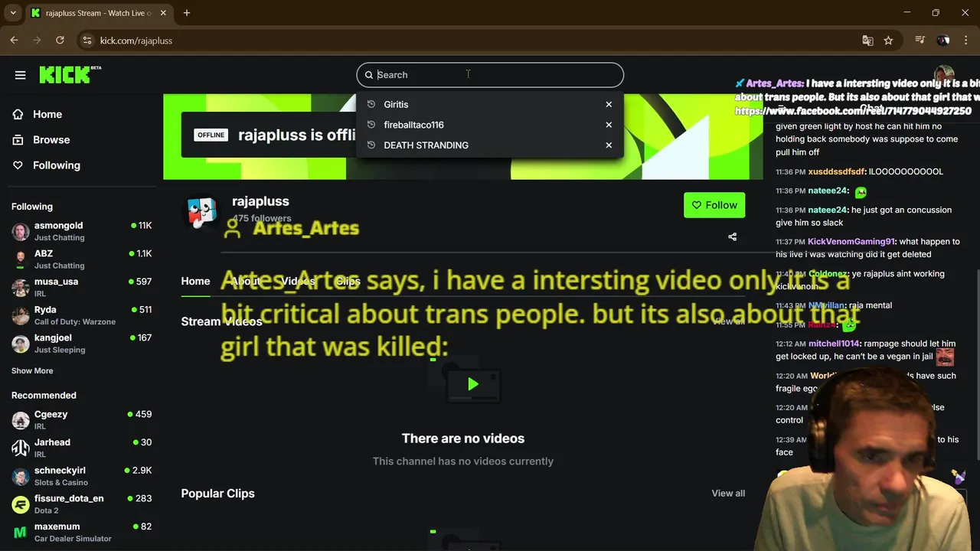980x551 pixels.
Task: Click asmongold avatar icon
Action: [x=21, y=231]
